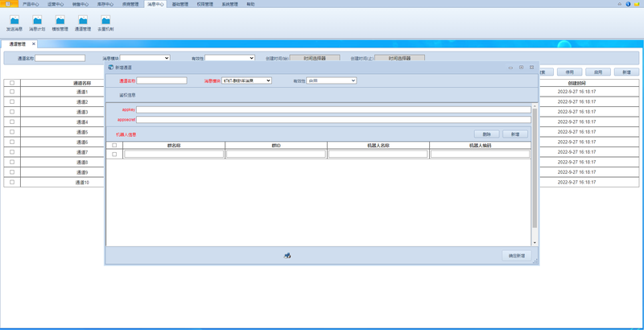Open the 去重机制 toolbar icon
The height and width of the screenshot is (330, 644).
click(105, 23)
